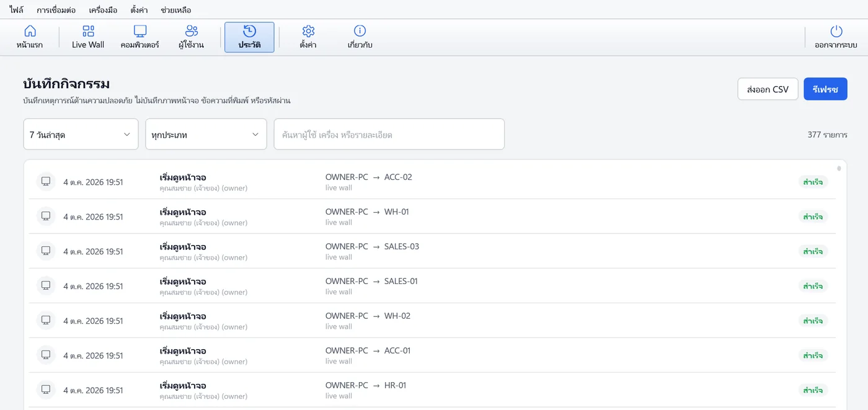Select ประวัติ history toolbar item
The width and height of the screenshot is (868, 410).
[249, 37]
